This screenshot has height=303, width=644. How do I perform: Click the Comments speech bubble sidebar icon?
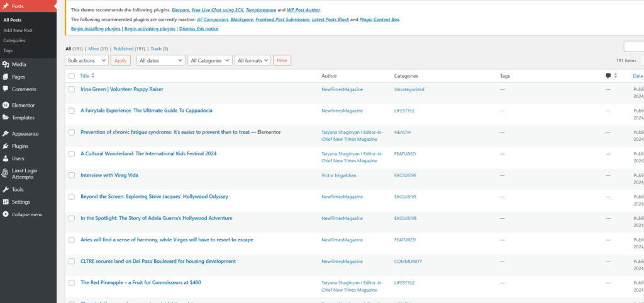(x=6, y=89)
